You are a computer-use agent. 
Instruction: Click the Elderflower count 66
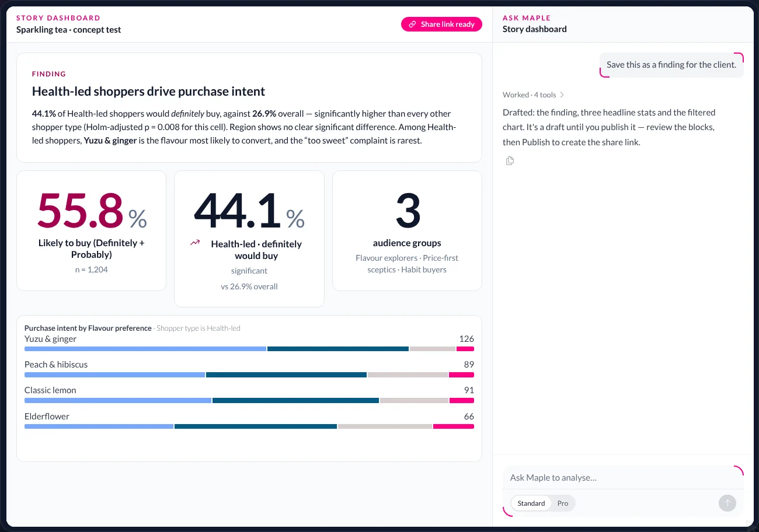(469, 416)
